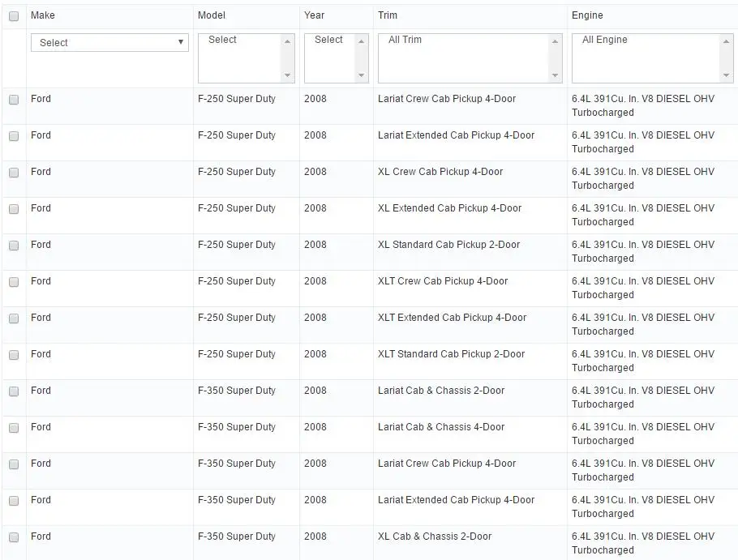This screenshot has width=738, height=560.
Task: Tick the select-all checkbox in the header row
Action: [x=14, y=16]
